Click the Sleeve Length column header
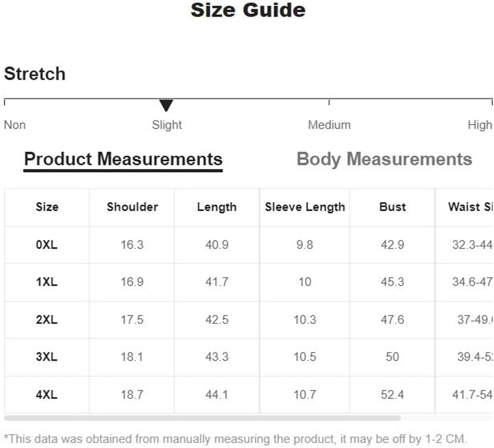The height and width of the screenshot is (448, 494). [305, 207]
